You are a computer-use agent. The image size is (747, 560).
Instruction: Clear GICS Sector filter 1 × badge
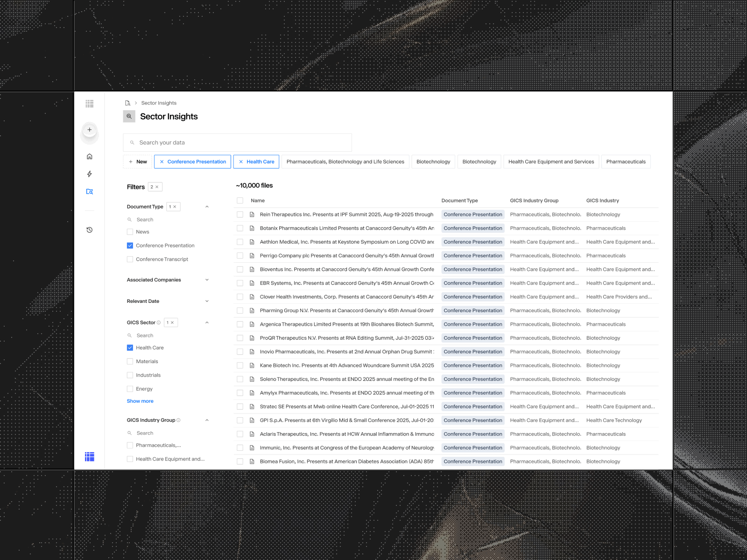coord(171,322)
